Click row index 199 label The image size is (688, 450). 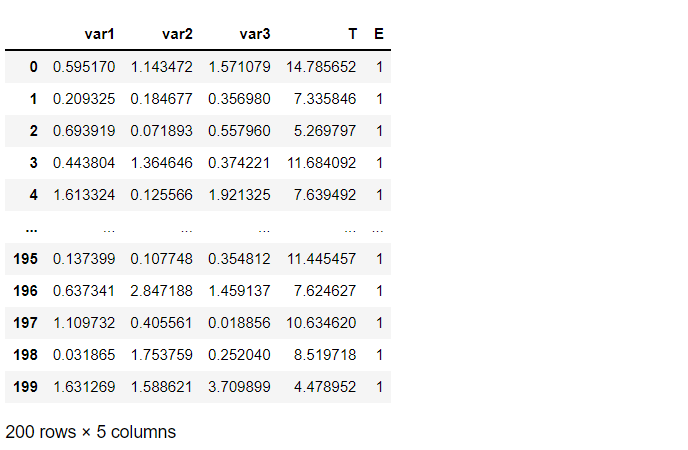[x=26, y=387]
